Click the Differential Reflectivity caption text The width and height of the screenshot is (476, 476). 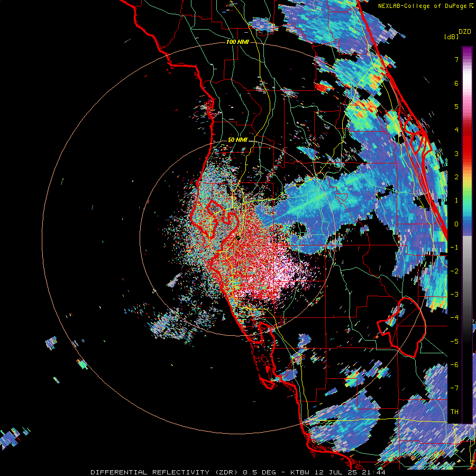pyautogui.click(x=238, y=472)
